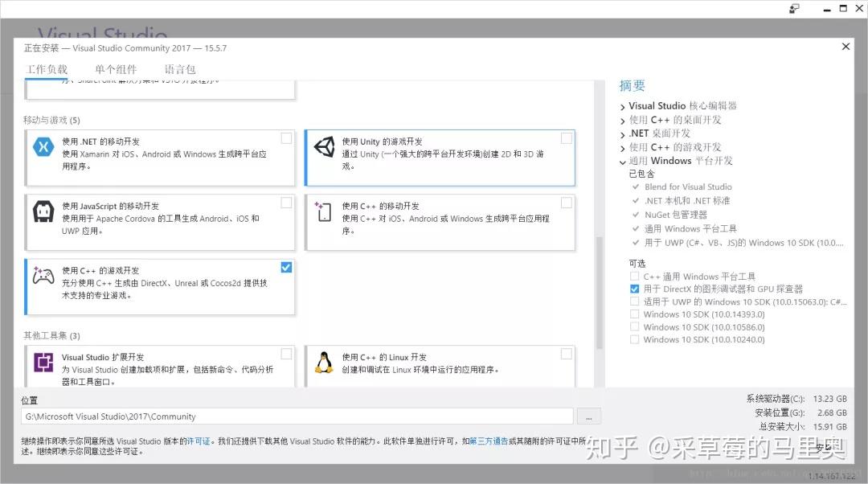Click the browse button beside the location field
Viewport: 868px width, 484px height.
(x=589, y=416)
